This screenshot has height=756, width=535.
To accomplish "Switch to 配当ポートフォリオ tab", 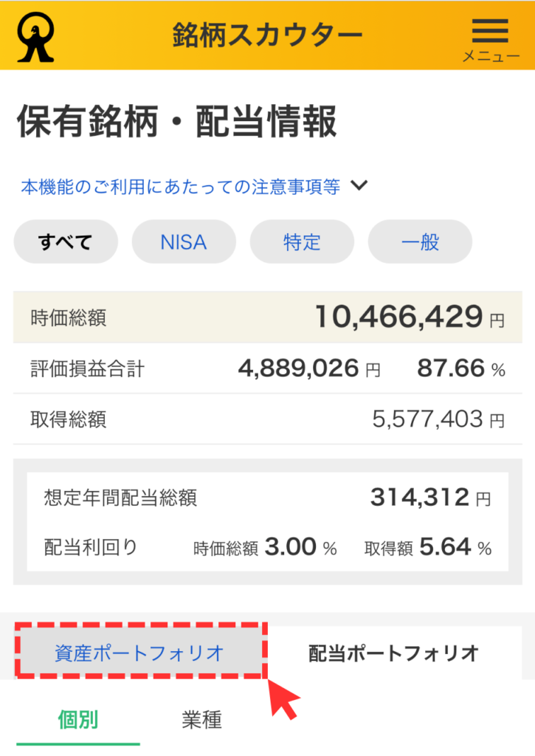I will [x=394, y=653].
